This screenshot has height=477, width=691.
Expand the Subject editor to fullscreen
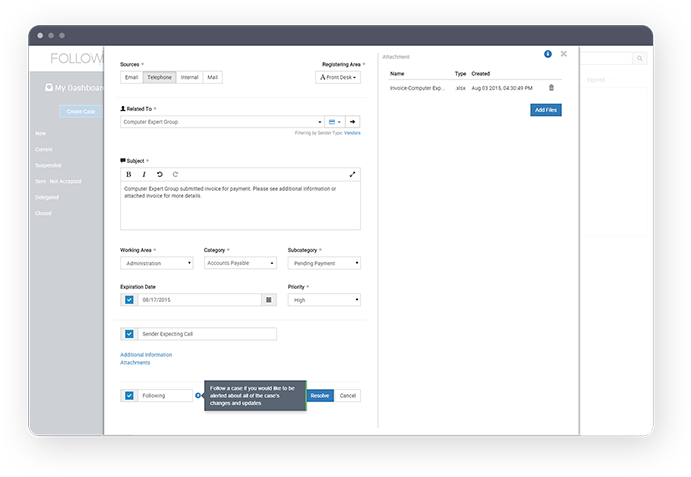[352, 175]
